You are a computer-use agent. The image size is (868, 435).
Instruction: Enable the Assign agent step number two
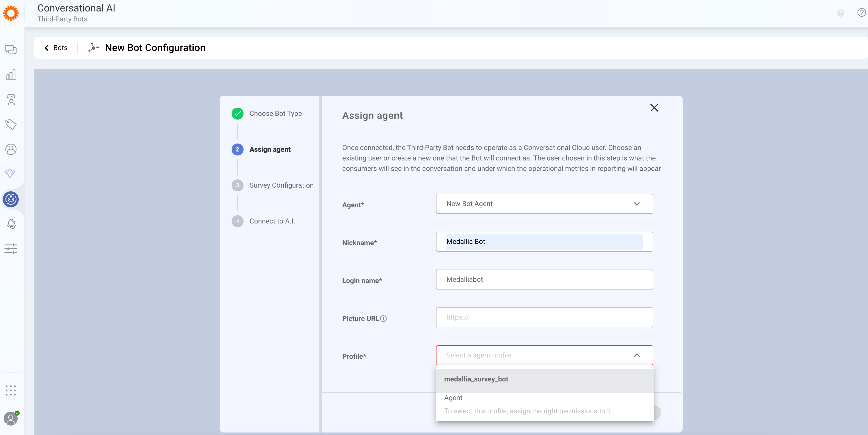(237, 149)
